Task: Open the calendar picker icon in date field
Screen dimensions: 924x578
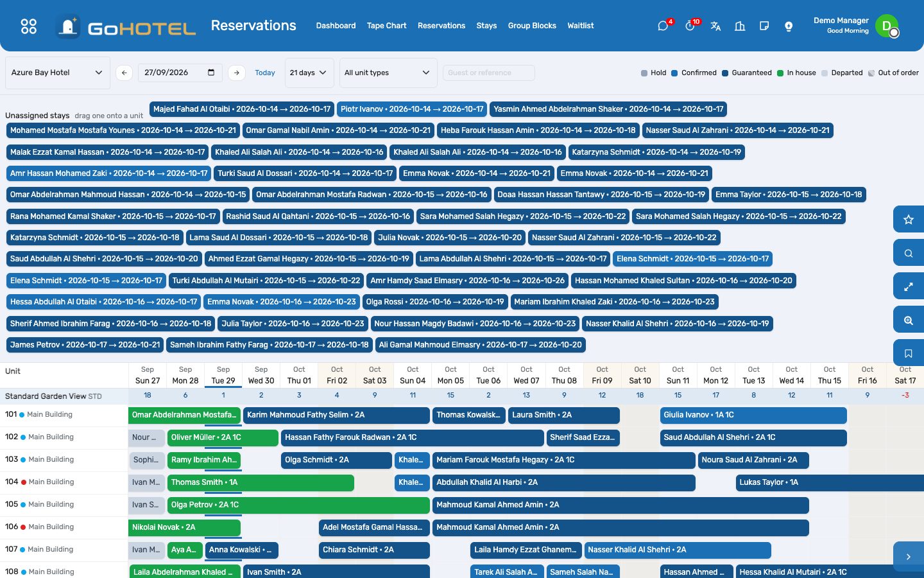Action: 211,73
